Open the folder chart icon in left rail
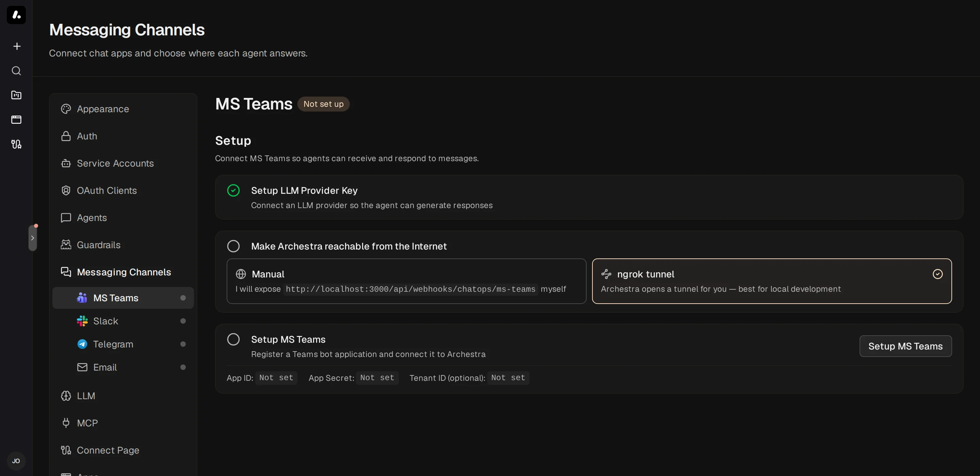This screenshot has width=980, height=476. pyautogui.click(x=16, y=95)
